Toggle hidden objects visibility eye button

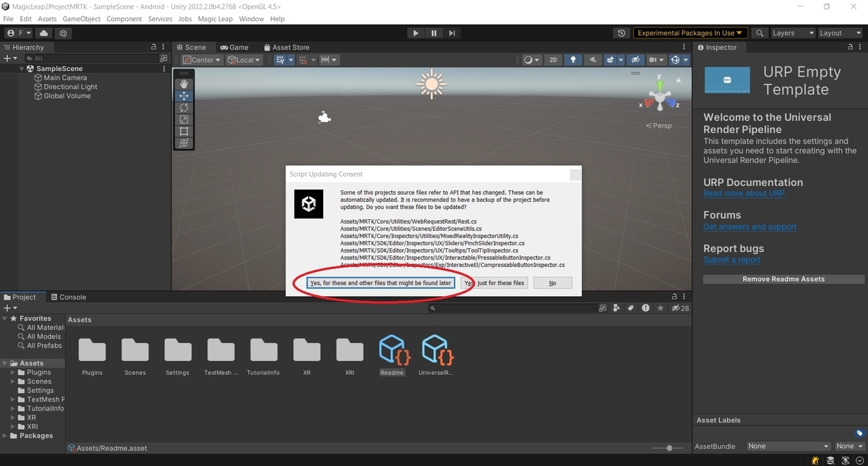(635, 60)
